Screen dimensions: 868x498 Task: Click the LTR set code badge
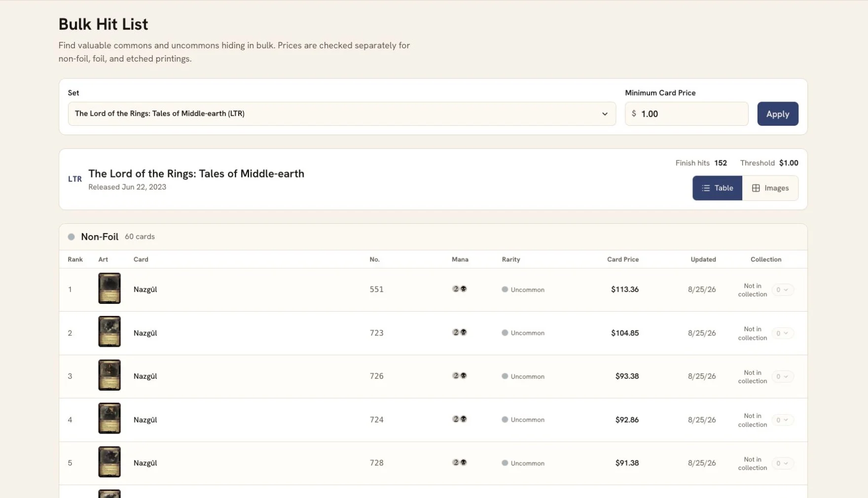(75, 179)
